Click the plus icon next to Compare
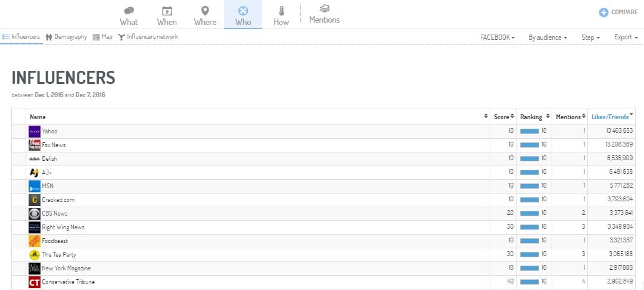644x290 pixels. tap(603, 13)
